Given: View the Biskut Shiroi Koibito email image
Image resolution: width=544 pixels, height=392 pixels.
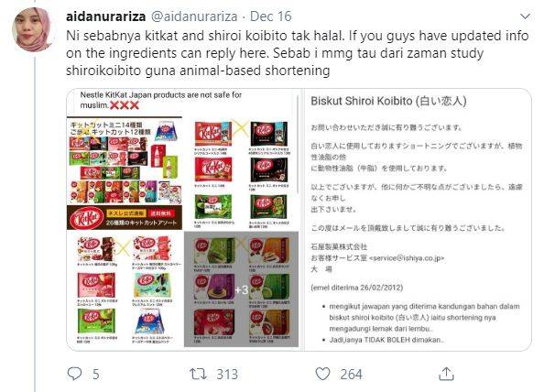Looking at the screenshot, I should coord(418,220).
